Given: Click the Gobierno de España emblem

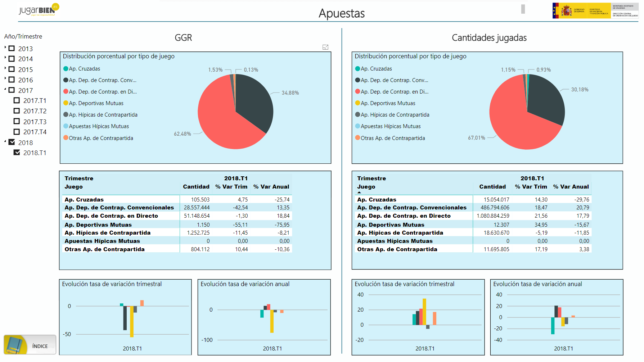Looking at the screenshot, I should (567, 11).
